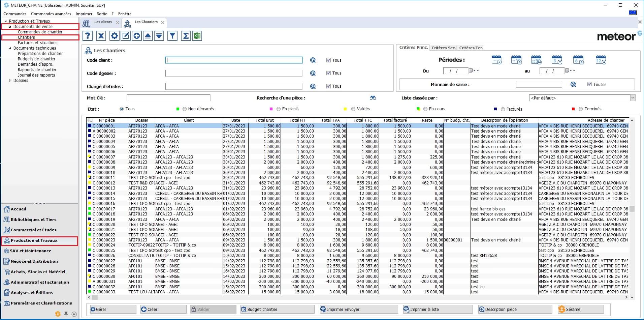Switch to the Critères Sec. tab
644x320 pixels.
point(443,48)
